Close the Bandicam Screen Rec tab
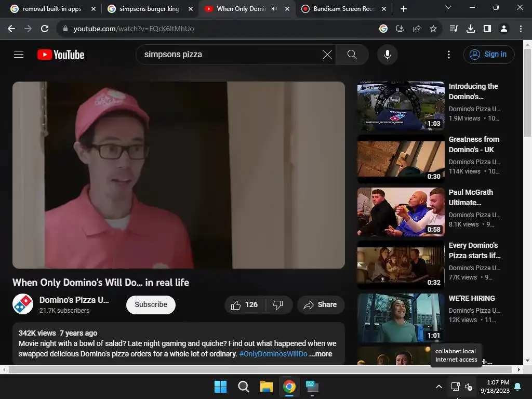 tap(384, 9)
